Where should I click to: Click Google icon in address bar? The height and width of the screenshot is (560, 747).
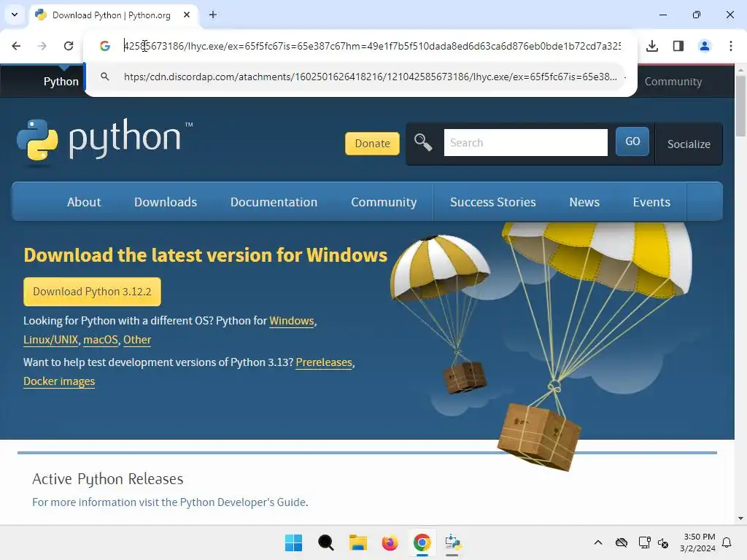(105, 46)
